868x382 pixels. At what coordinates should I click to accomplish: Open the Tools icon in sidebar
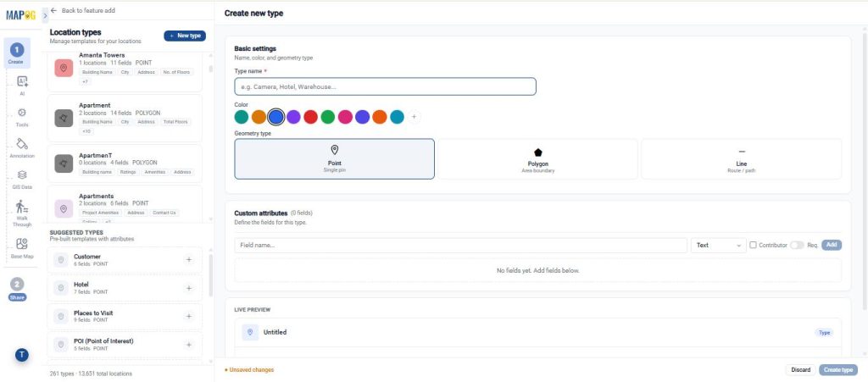tap(22, 112)
